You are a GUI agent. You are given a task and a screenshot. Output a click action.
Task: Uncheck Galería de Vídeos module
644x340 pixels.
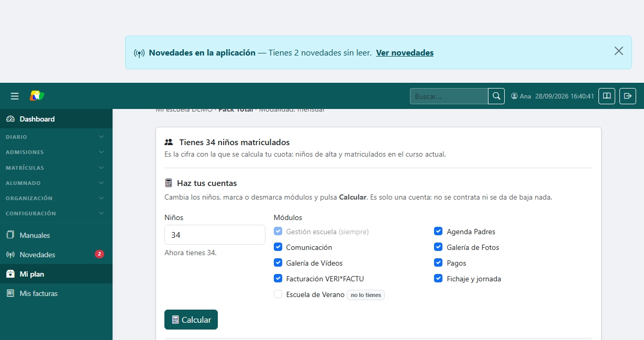278,262
